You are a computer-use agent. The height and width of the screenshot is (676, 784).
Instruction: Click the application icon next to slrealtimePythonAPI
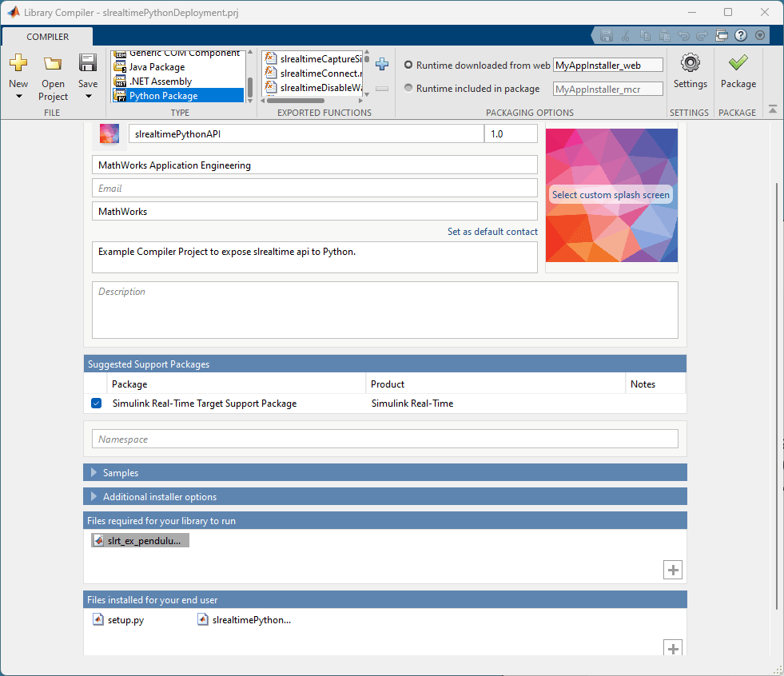(109, 134)
